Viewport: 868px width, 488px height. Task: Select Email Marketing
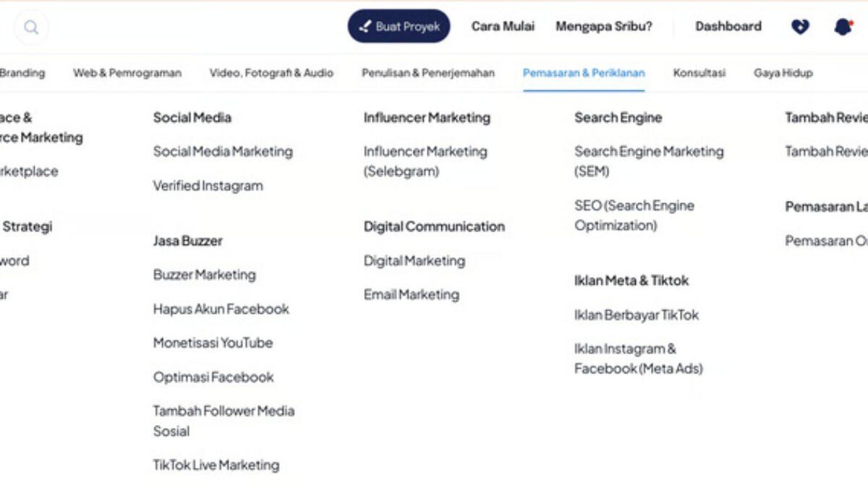click(412, 295)
